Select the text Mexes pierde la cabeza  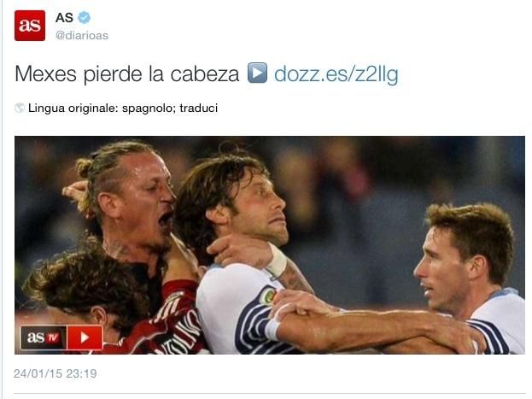(127, 73)
